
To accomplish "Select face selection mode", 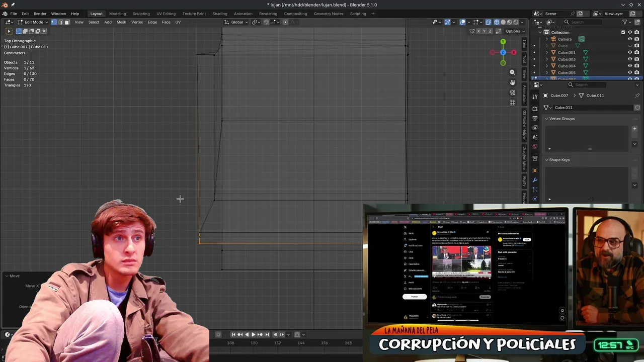I will click(67, 22).
